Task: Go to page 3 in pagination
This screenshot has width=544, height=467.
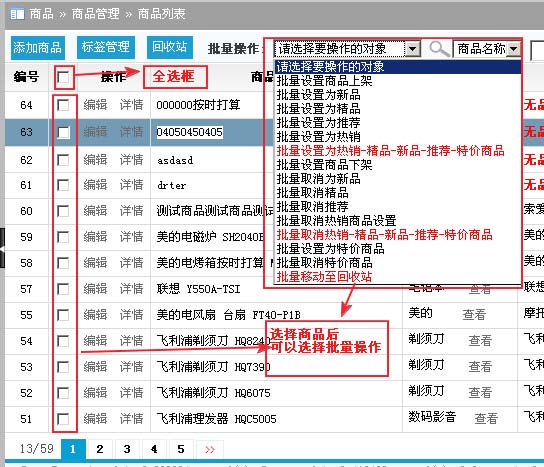Action: pos(127,449)
